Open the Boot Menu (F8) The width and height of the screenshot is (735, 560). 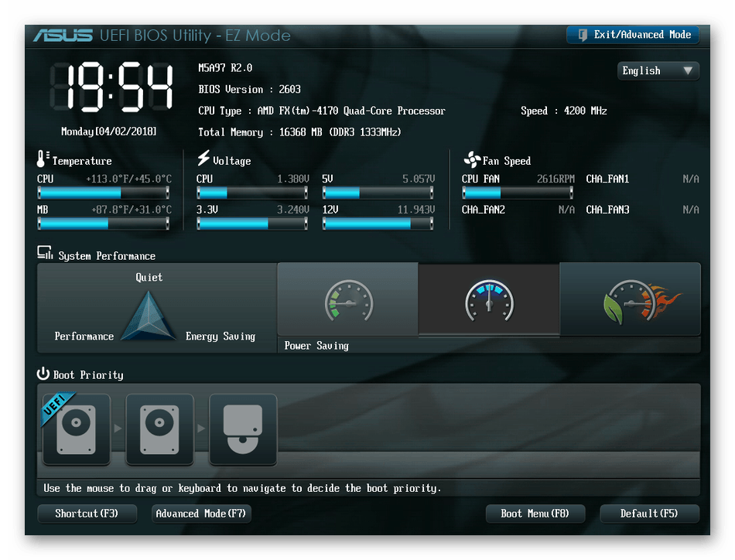pos(535,514)
